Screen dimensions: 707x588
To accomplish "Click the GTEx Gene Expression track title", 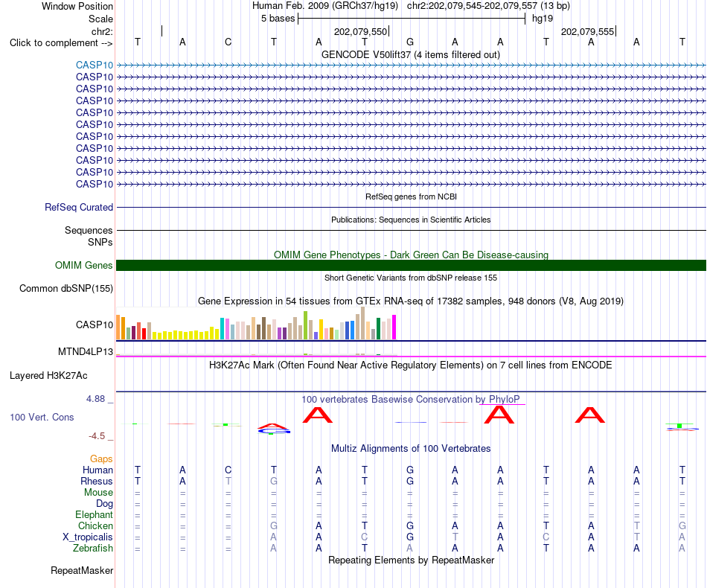I will pyautogui.click(x=411, y=301).
